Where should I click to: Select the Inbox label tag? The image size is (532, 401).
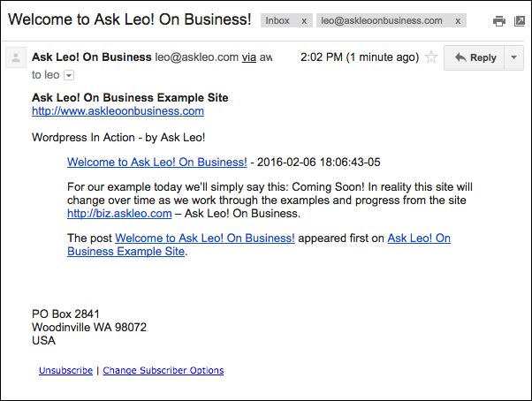pyautogui.click(x=277, y=20)
